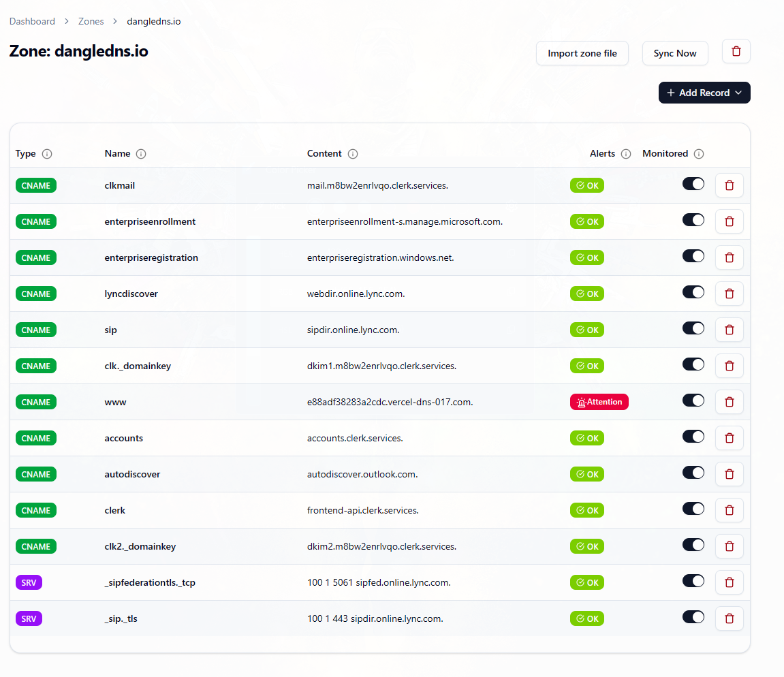Image resolution: width=784 pixels, height=677 pixels.
Task: Delete the sip CNAME record
Action: 729,329
